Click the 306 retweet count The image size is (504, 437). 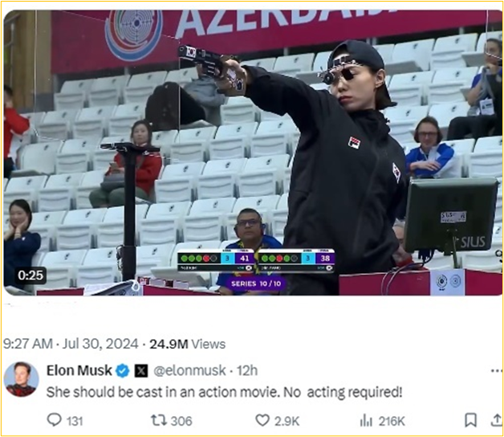click(181, 421)
